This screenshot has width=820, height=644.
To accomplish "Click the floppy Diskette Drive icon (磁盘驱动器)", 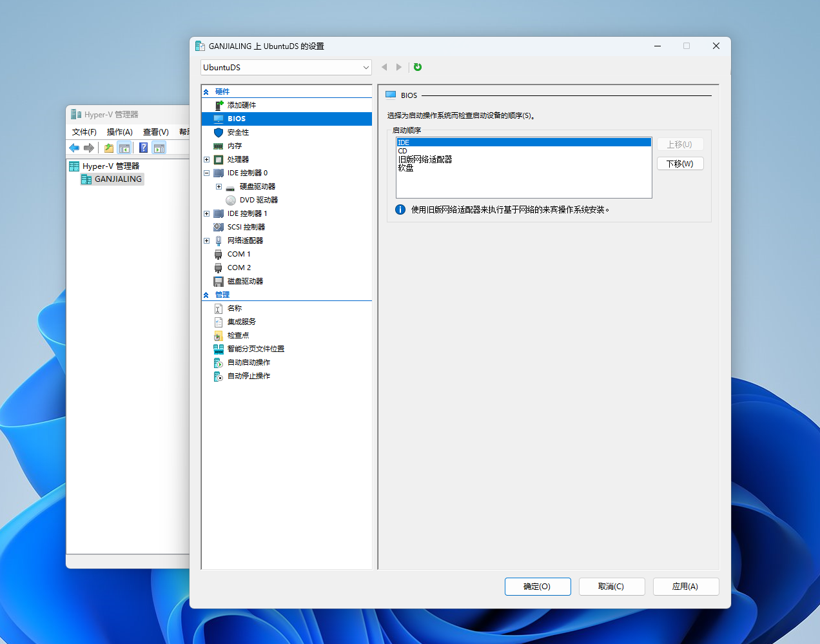I will pos(219,281).
